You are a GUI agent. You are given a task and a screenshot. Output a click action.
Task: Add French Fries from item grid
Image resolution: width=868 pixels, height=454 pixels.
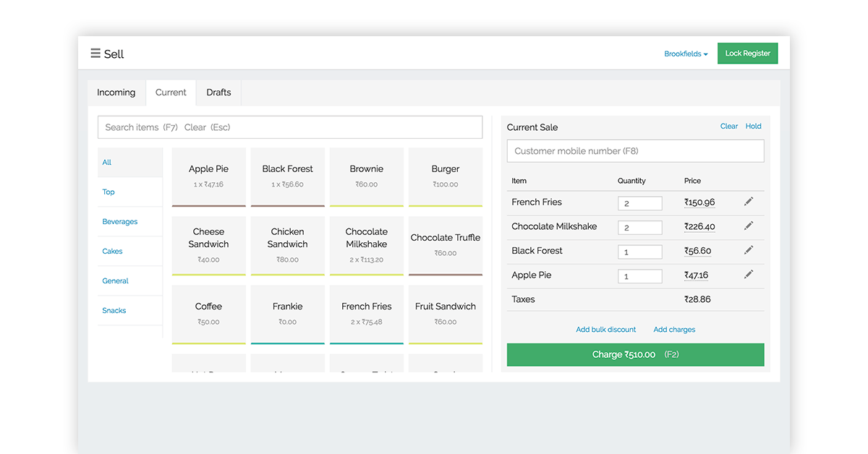click(367, 314)
